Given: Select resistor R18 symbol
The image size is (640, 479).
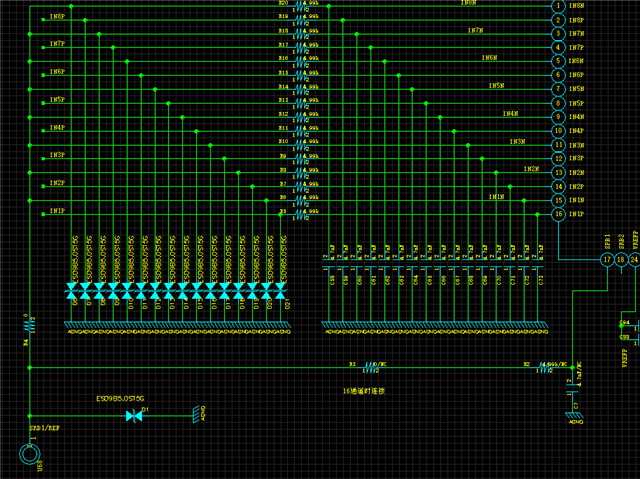Looking at the screenshot, I should (x=300, y=34).
